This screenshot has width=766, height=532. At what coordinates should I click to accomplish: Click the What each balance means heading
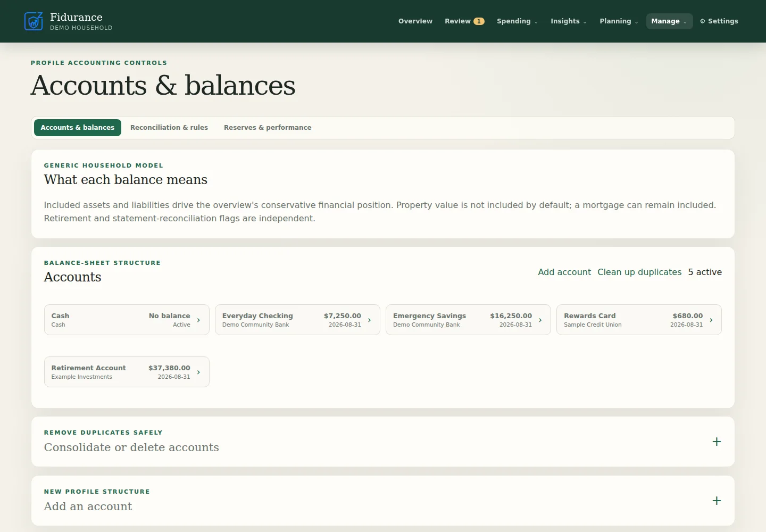point(126,179)
